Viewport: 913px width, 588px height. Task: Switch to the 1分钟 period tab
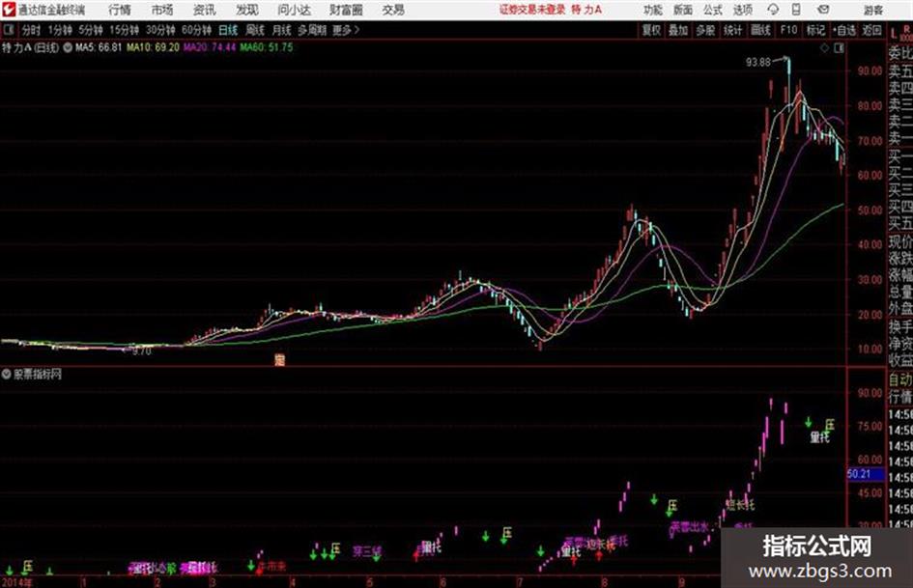coord(60,30)
